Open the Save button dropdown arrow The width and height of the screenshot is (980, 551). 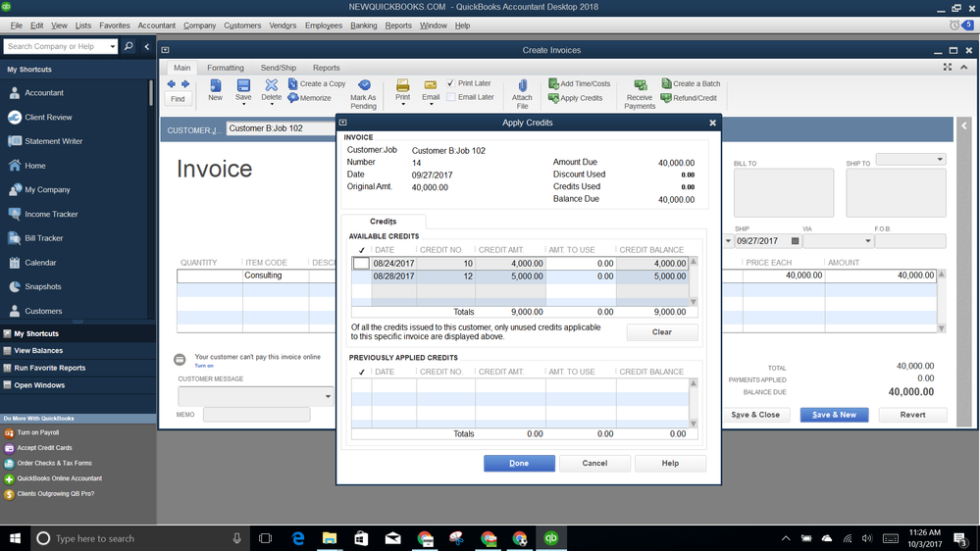pyautogui.click(x=243, y=104)
